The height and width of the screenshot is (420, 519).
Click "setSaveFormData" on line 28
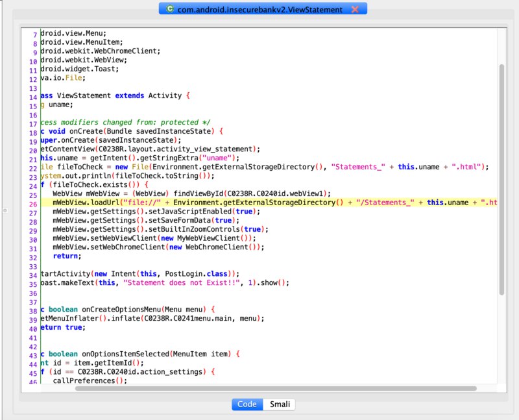[x=180, y=220]
